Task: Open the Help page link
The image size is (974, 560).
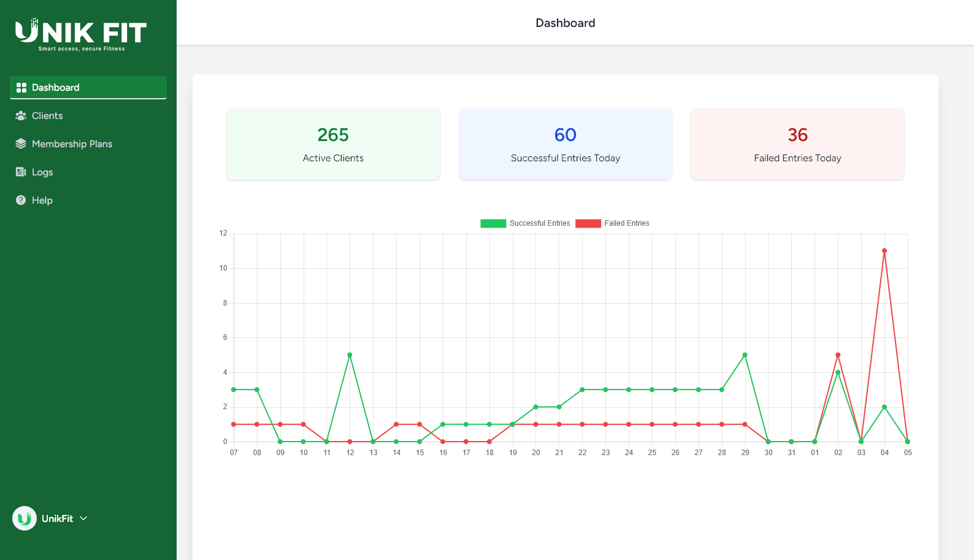Action: coord(42,201)
